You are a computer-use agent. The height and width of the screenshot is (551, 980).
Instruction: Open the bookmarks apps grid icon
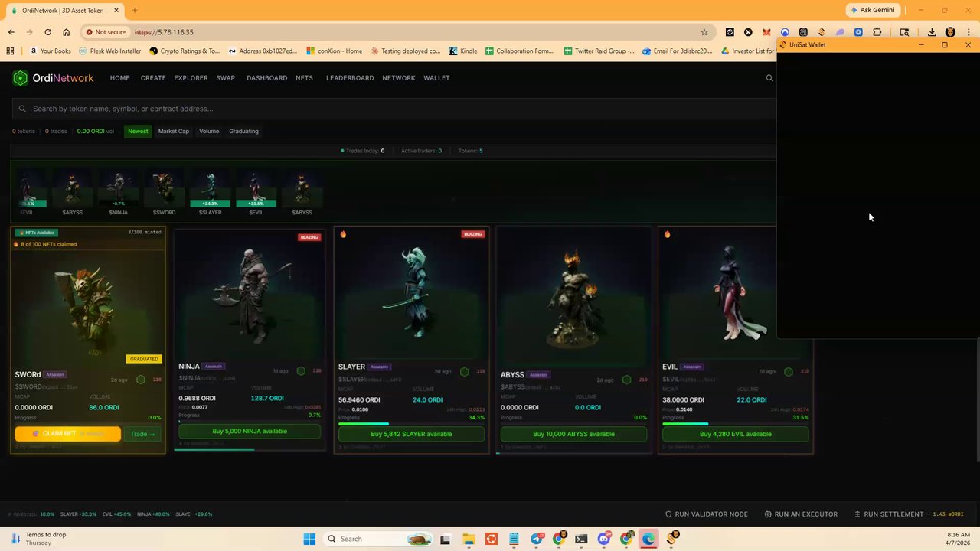[10, 51]
